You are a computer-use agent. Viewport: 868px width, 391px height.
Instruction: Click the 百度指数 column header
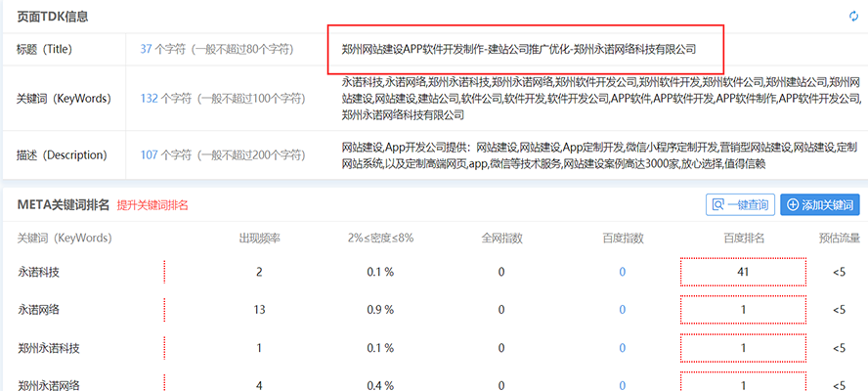click(623, 239)
